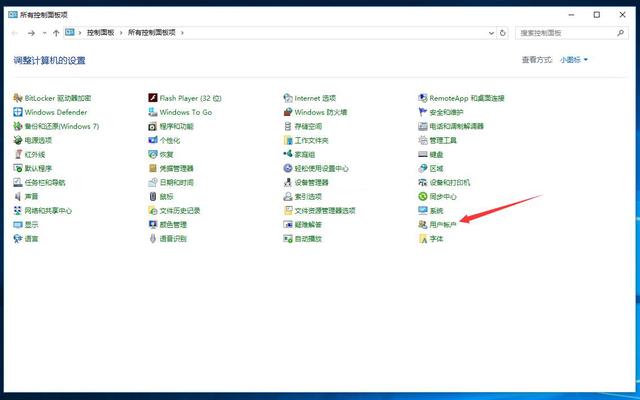Open the address bar history dropdown

491,33
